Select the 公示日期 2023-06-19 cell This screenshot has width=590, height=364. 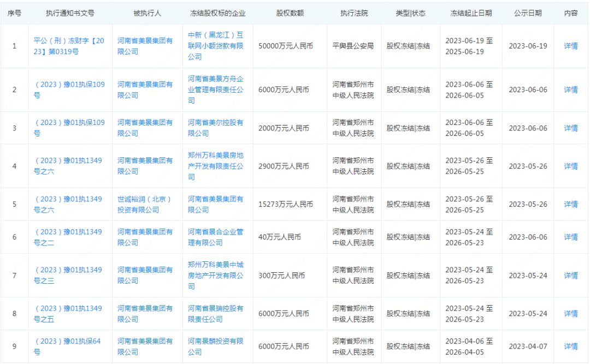coord(528,46)
